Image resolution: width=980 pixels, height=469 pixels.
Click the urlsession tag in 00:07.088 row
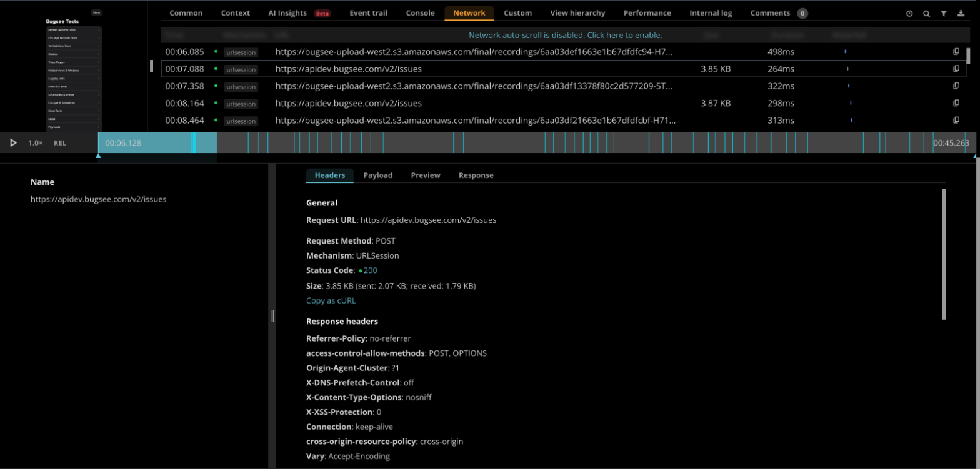[x=241, y=69]
